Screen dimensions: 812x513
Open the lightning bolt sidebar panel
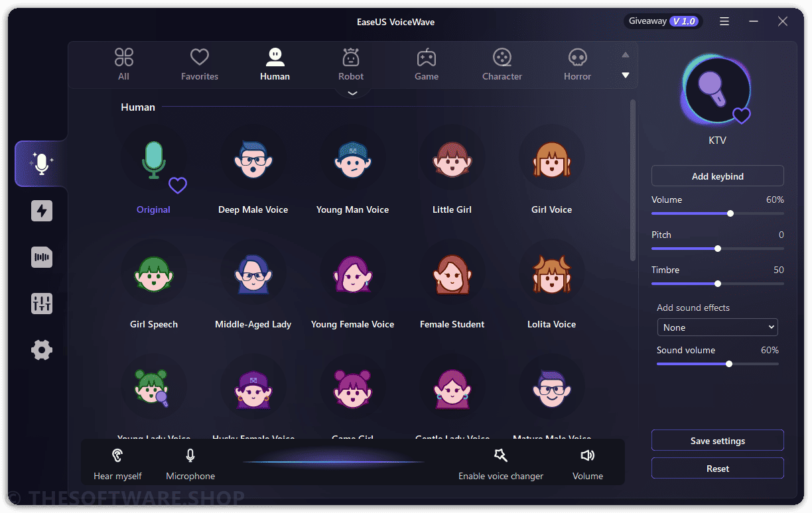[x=42, y=211]
